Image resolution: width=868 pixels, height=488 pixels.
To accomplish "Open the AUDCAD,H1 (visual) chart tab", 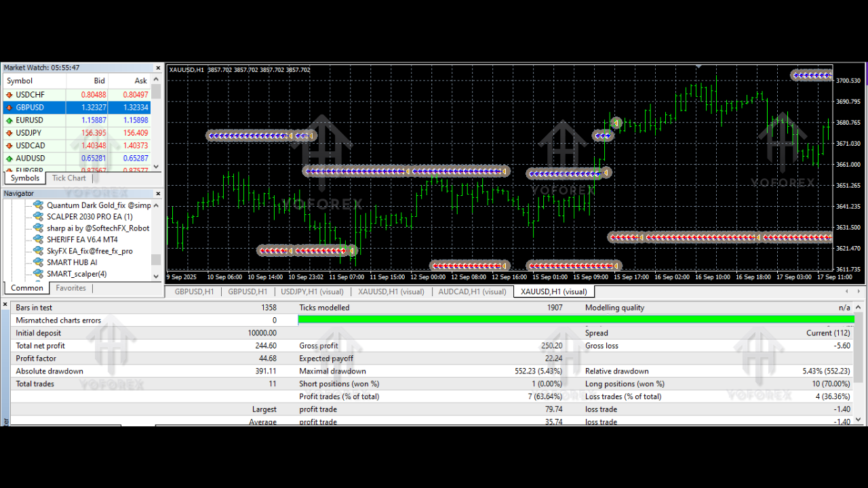I will (x=472, y=291).
